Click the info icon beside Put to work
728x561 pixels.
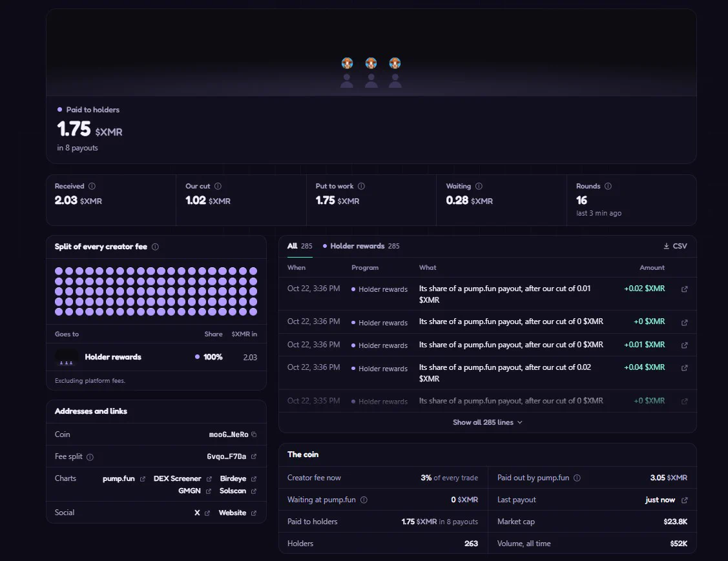click(361, 186)
